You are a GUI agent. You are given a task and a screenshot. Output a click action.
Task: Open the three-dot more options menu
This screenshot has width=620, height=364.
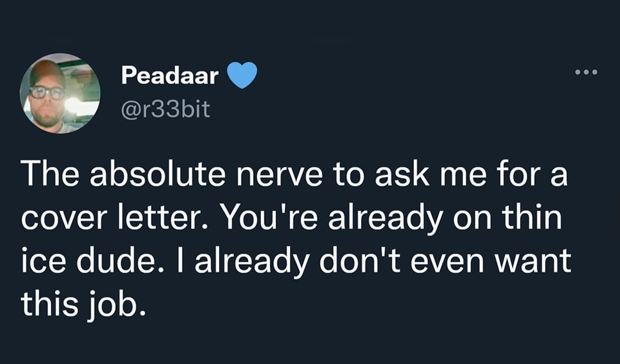586,72
